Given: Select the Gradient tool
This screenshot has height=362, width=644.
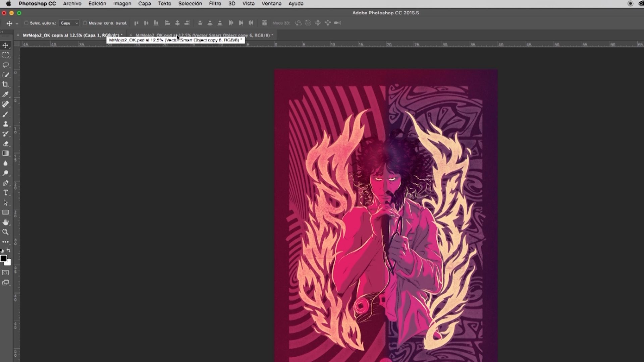Looking at the screenshot, I should click(6, 154).
